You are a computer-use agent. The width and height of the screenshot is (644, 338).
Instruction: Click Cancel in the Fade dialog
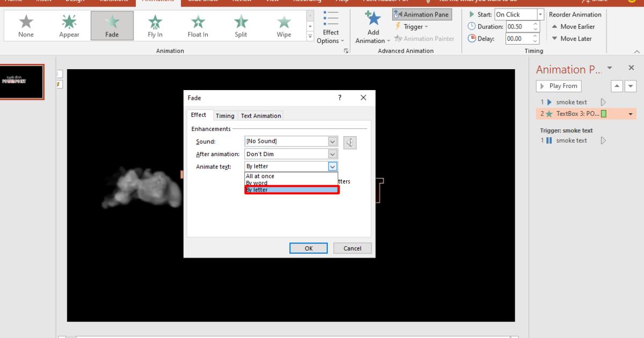(x=353, y=248)
